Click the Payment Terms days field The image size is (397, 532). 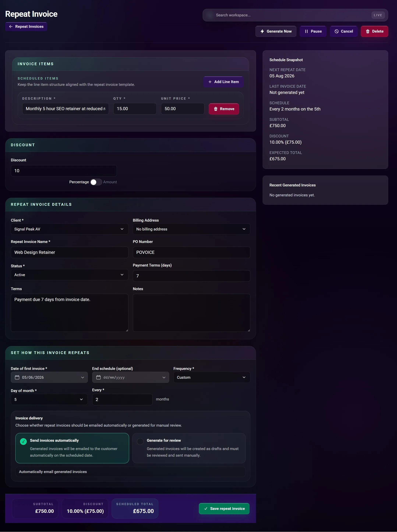coord(191,276)
